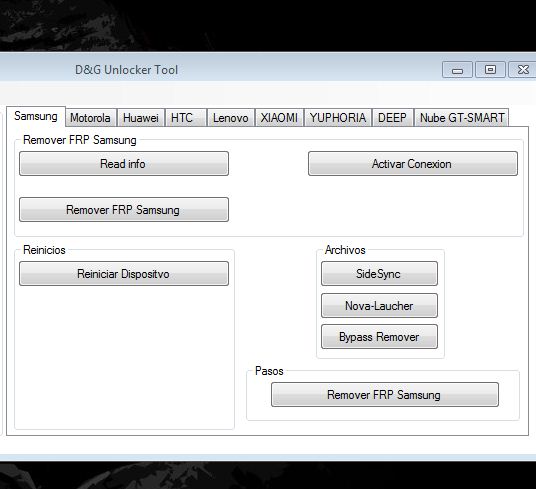The image size is (536, 489).
Task: Click the Nova-Laucher button
Action: (x=379, y=305)
